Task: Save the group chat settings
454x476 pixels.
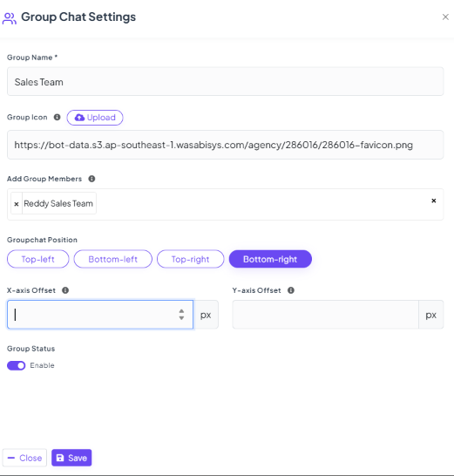Action: pyautogui.click(x=71, y=458)
